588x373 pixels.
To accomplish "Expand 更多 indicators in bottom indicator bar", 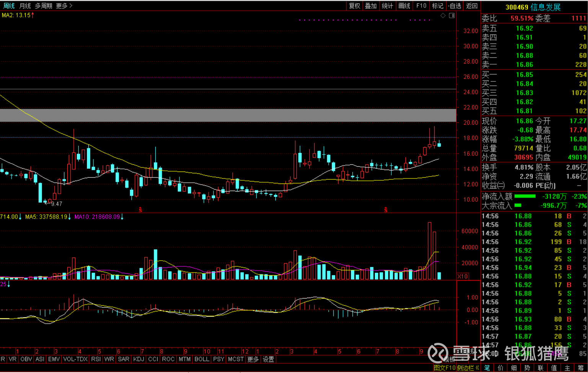I will (x=253, y=359).
